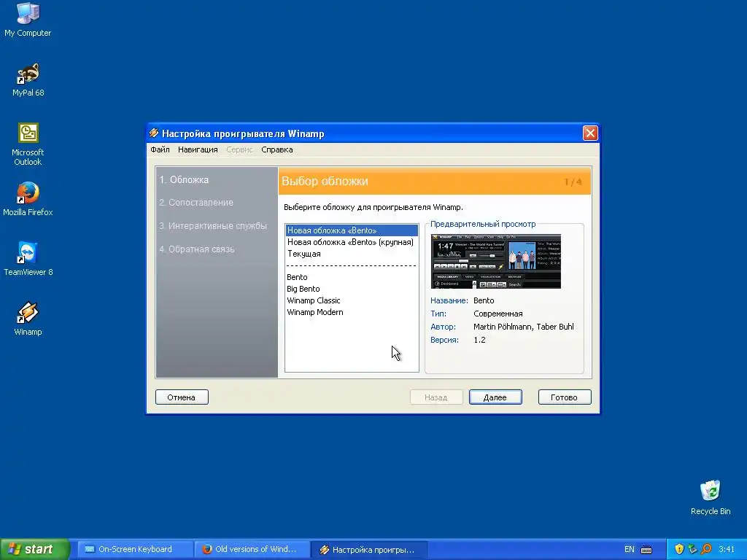This screenshot has height=560, width=747.
Task: Open the Навигация menu
Action: click(198, 149)
